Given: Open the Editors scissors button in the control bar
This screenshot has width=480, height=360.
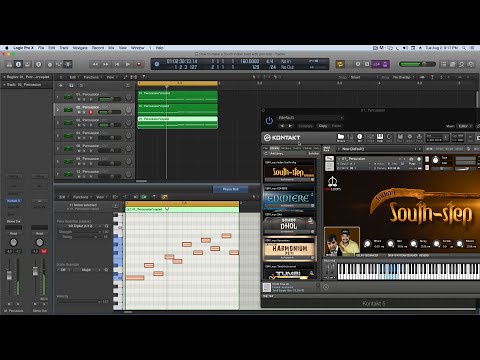Looking at the screenshot, I should (68, 64).
